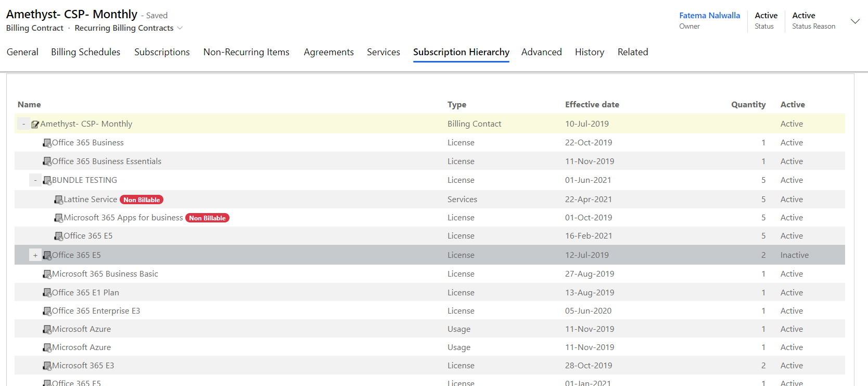The image size is (868, 386).
Task: Select Microsoft 365 Apps for business name
Action: (123, 218)
